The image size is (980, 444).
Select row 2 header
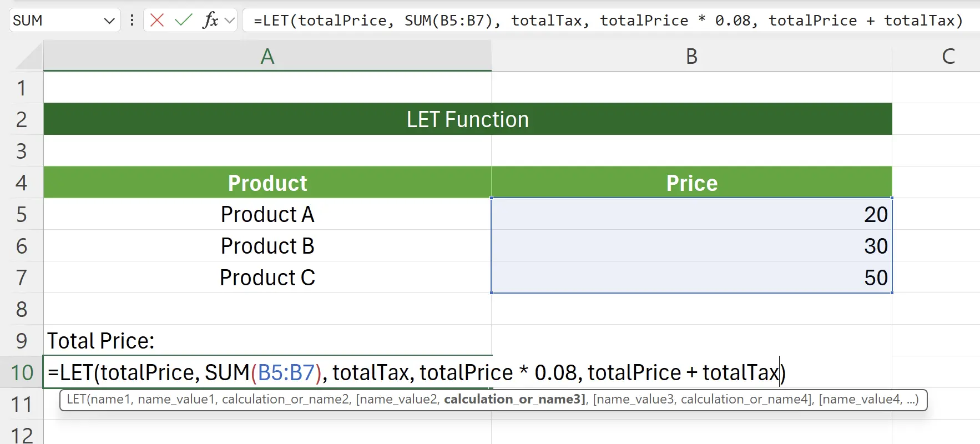(22, 119)
